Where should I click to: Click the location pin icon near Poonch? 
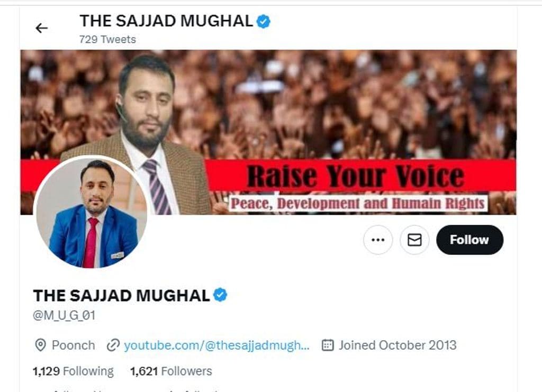40,345
